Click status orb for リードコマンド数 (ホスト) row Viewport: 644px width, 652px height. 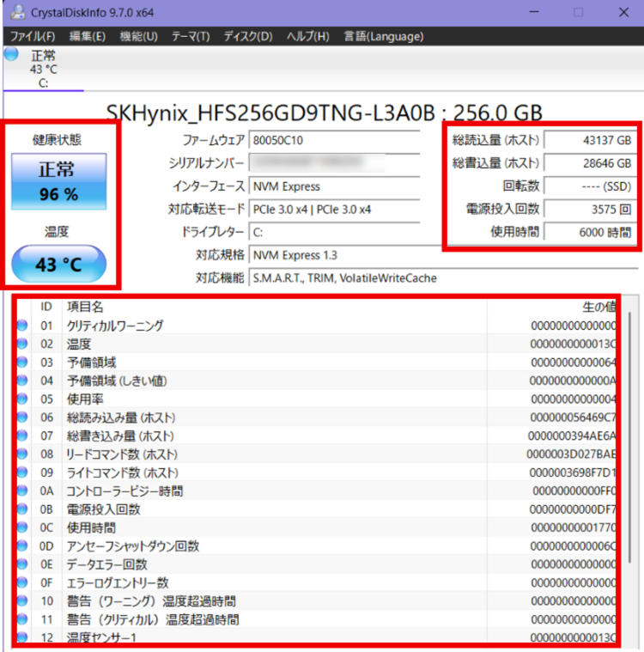tap(22, 454)
